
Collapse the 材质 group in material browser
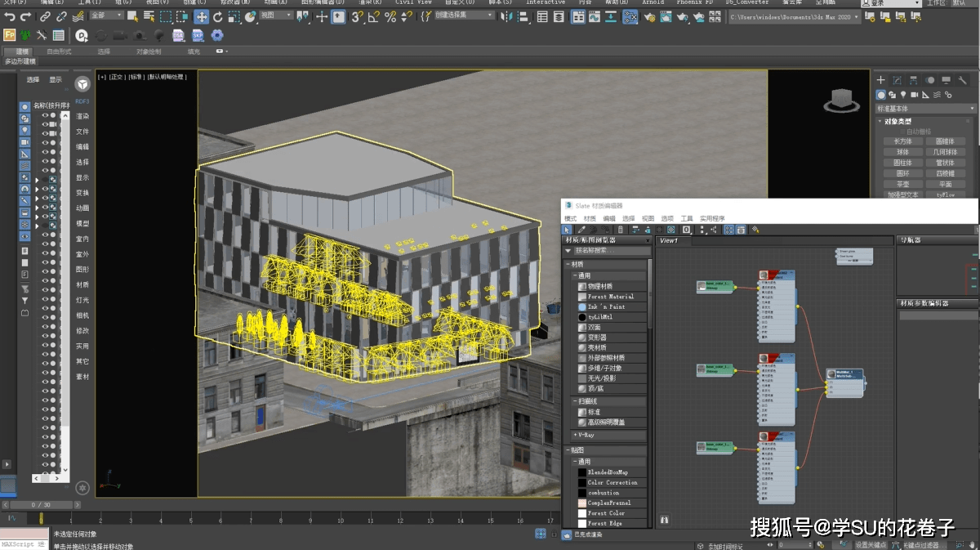coord(608,264)
